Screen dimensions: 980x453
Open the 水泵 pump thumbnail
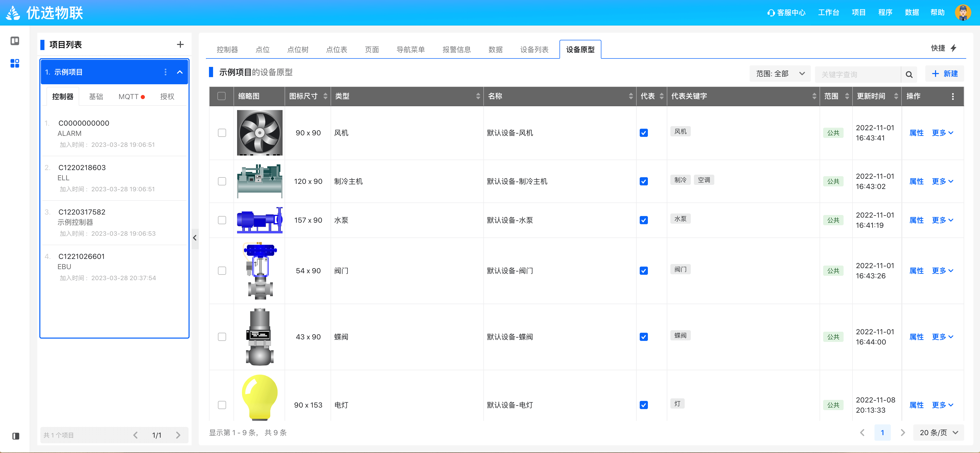coord(260,220)
